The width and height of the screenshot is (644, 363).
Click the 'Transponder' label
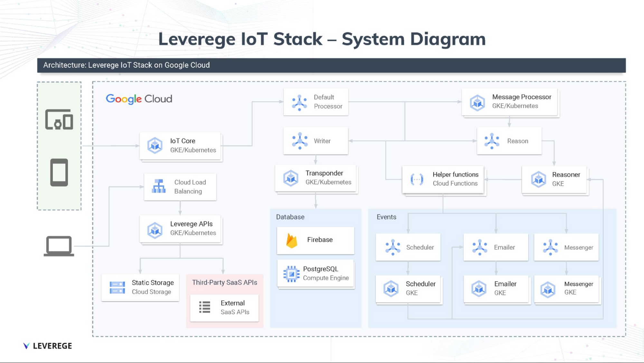[x=324, y=173]
